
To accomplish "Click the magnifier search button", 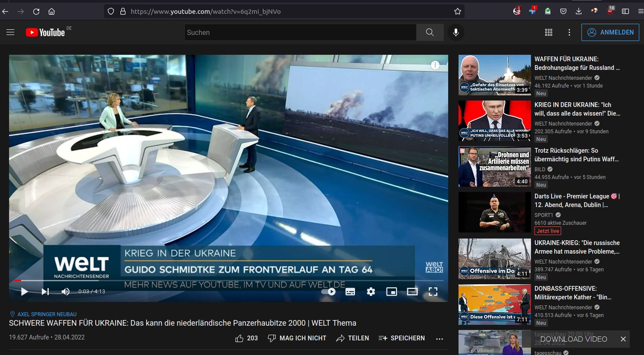I will click(430, 32).
